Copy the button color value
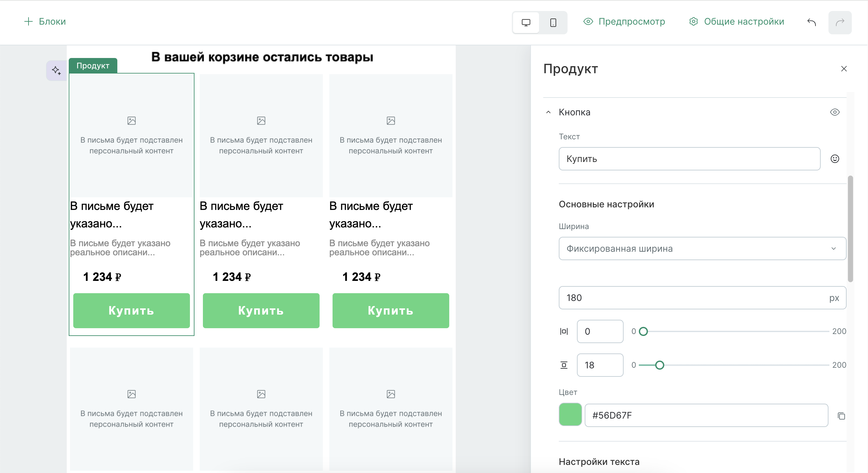This screenshot has width=868, height=473. (841, 416)
